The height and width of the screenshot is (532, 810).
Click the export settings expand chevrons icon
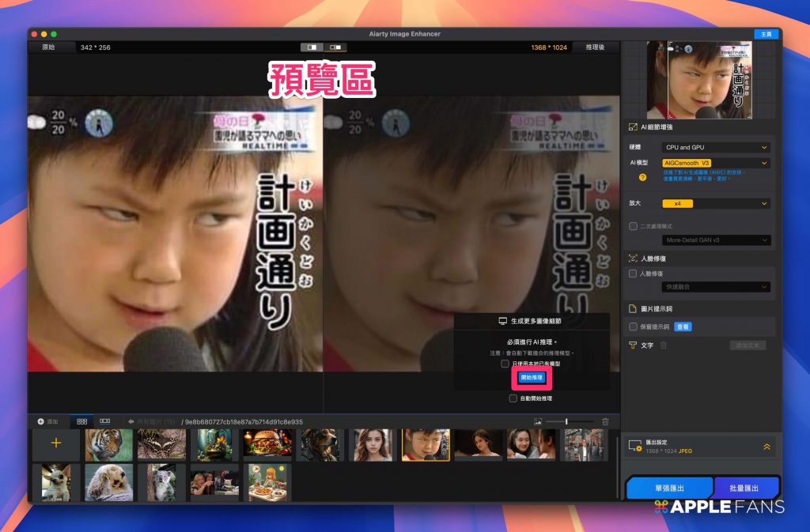coord(766,447)
